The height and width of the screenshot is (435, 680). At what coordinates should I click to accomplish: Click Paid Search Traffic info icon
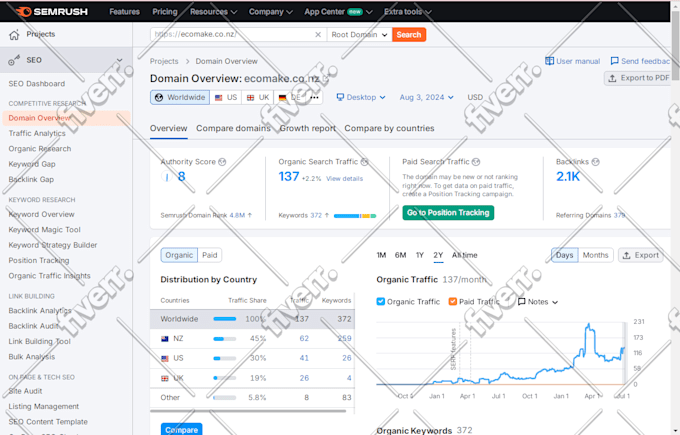point(476,162)
